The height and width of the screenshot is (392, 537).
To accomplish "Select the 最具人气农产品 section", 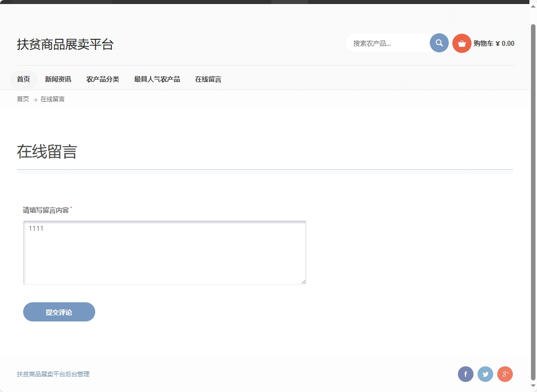I will pos(157,79).
